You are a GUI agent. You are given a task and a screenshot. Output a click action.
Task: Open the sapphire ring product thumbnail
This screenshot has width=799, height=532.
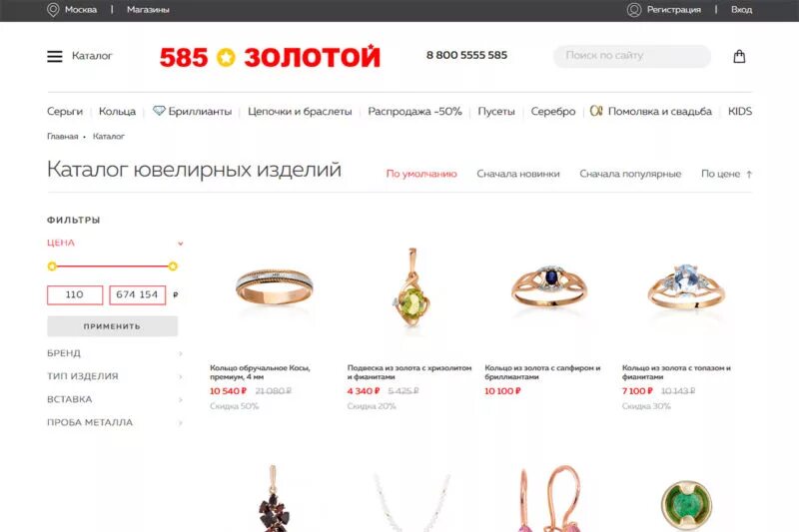coord(548,287)
